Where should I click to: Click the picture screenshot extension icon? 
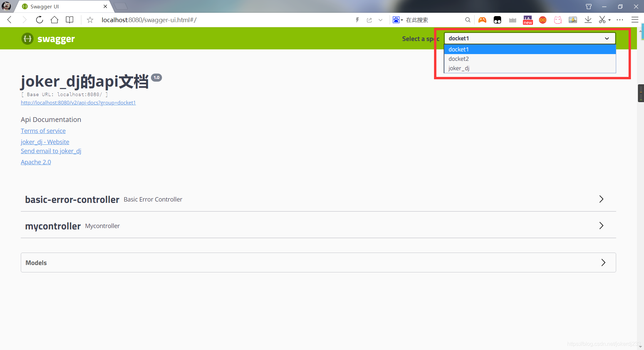click(x=573, y=20)
